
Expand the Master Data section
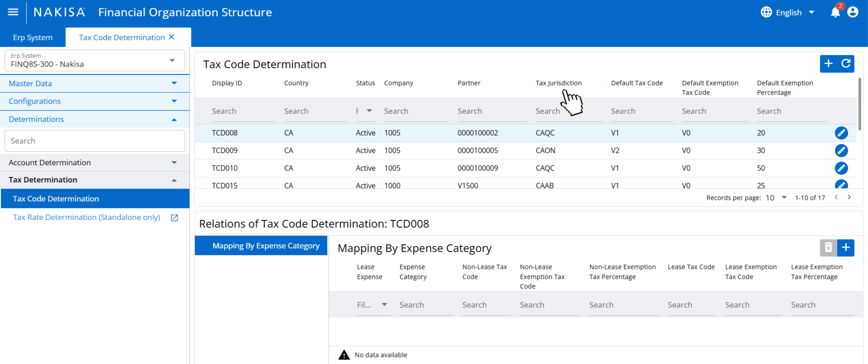tap(95, 83)
